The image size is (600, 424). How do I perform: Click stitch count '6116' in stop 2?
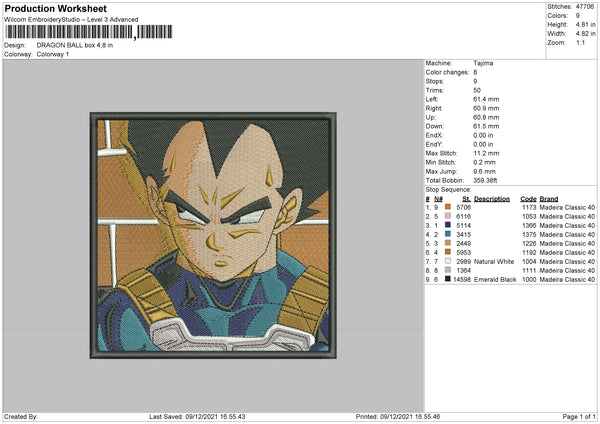point(463,216)
